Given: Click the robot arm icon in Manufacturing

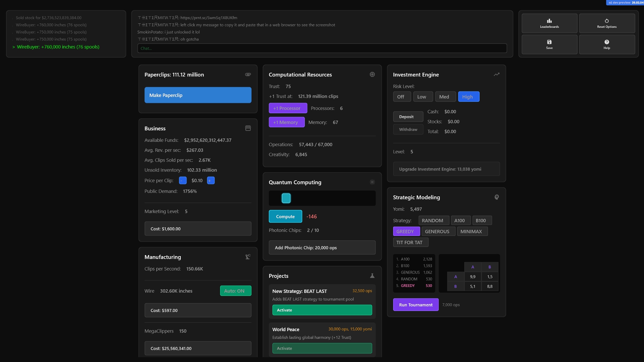Looking at the screenshot, I should [x=248, y=257].
